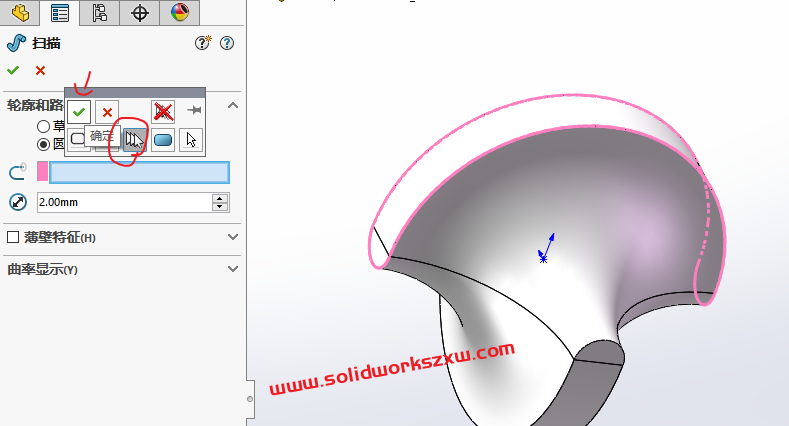The image size is (789, 426).
Task: Click the path selection icon
Action: (18, 172)
